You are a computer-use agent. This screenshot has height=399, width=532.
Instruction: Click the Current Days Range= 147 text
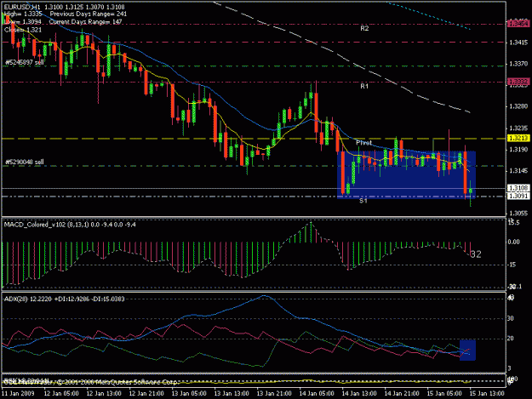pyautogui.click(x=85, y=22)
